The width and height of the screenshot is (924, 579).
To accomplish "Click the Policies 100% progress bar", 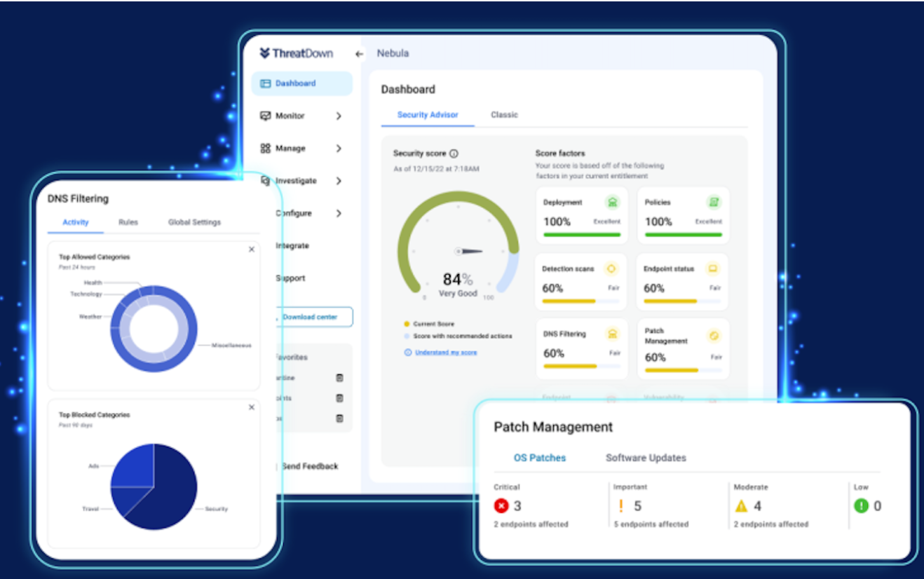I will (x=683, y=235).
